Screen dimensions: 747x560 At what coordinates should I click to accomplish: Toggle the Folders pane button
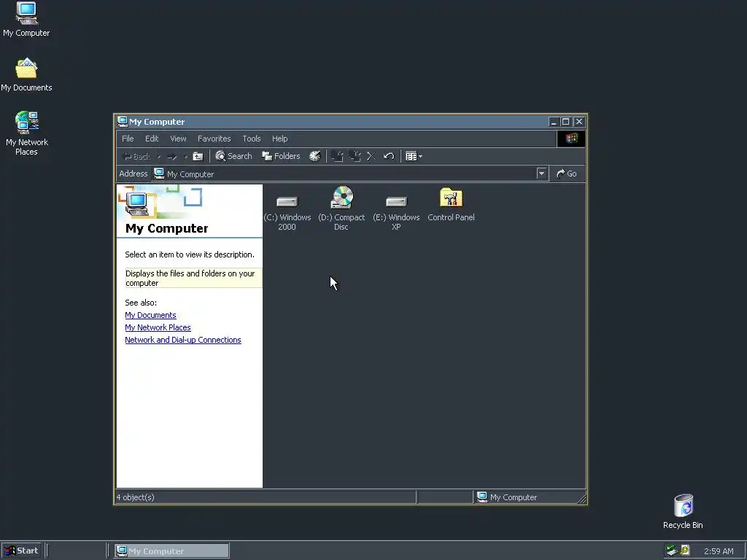point(281,156)
